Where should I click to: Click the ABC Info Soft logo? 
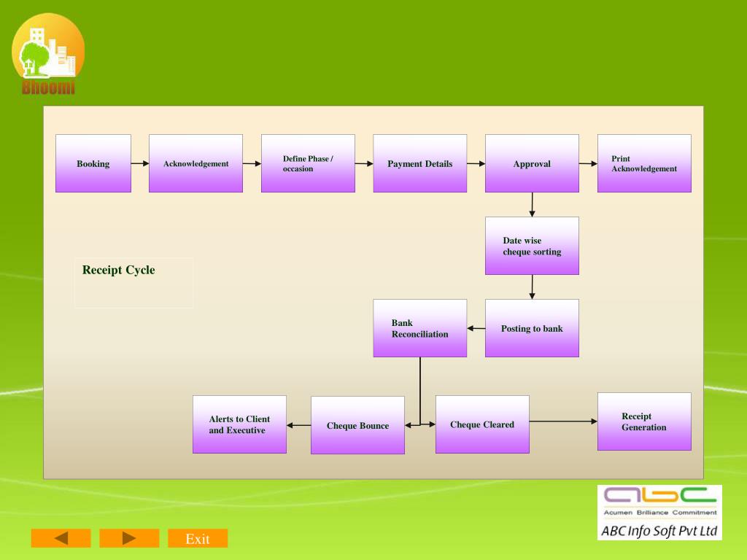(x=659, y=513)
